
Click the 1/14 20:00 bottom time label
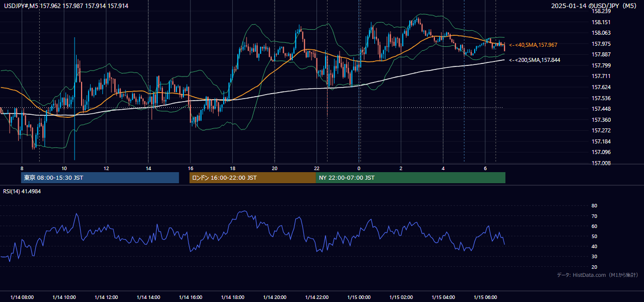pyautogui.click(x=274, y=297)
